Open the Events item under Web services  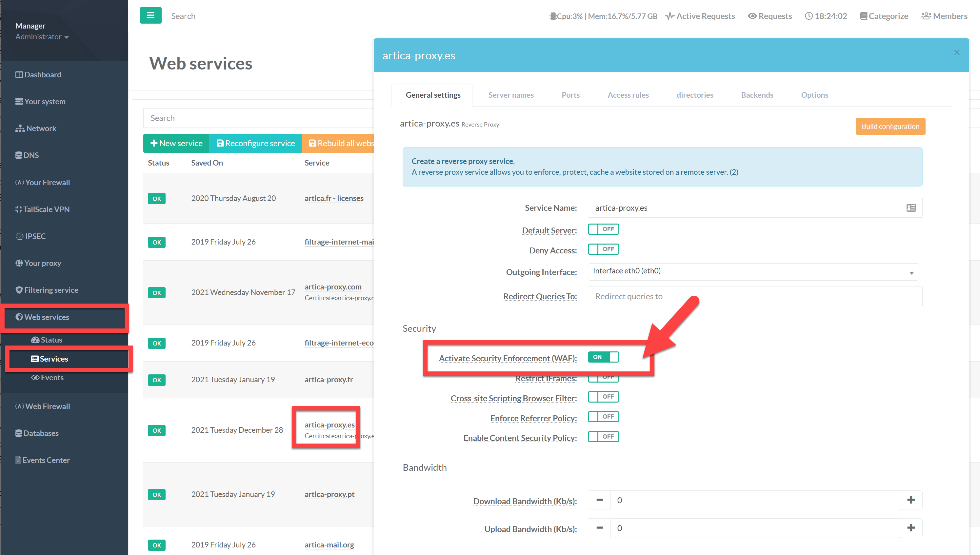52,377
